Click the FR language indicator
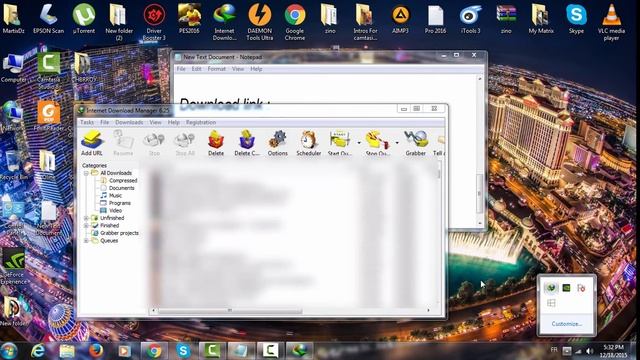Image resolution: width=640 pixels, height=360 pixels. (x=554, y=350)
